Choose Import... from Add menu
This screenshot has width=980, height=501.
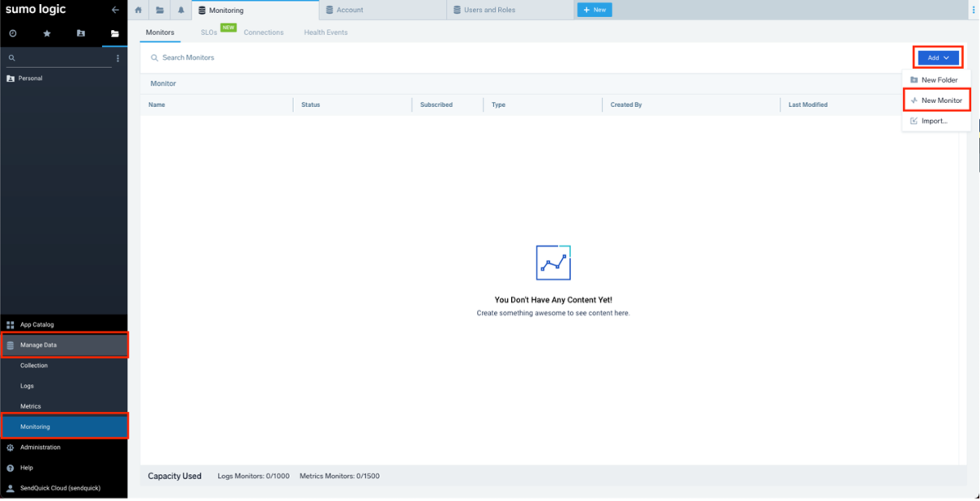(937, 121)
